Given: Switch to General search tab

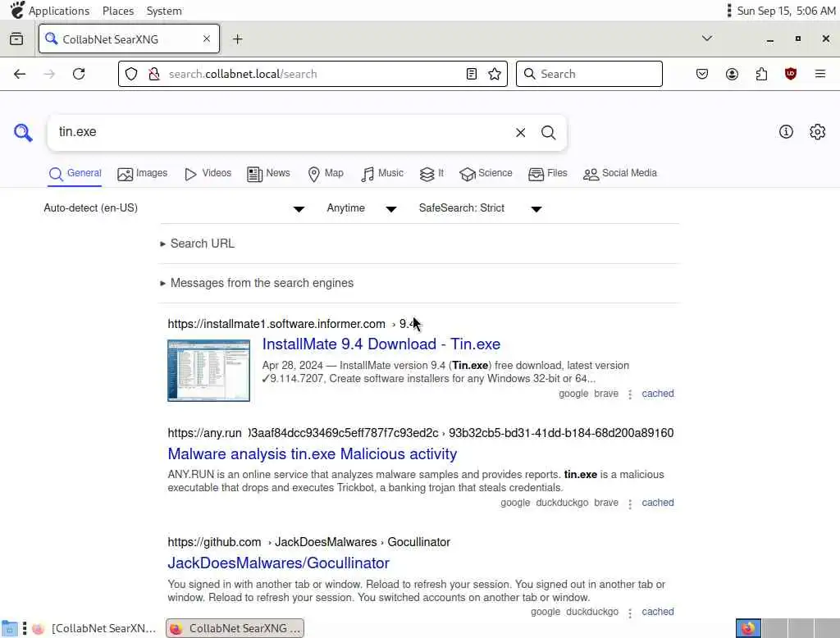Looking at the screenshot, I should point(75,174).
